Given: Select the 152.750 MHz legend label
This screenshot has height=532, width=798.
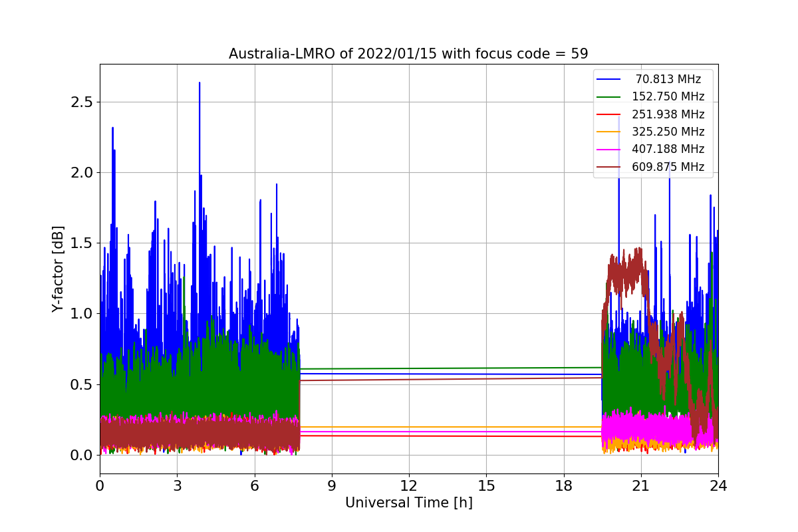Looking at the screenshot, I should pyautogui.click(x=668, y=96).
